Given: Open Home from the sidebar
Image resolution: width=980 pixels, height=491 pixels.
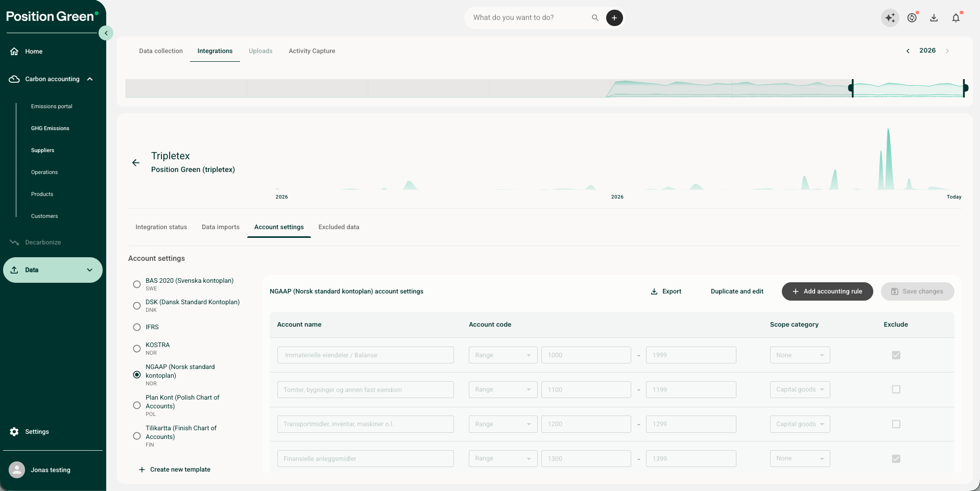Looking at the screenshot, I should pyautogui.click(x=34, y=52).
